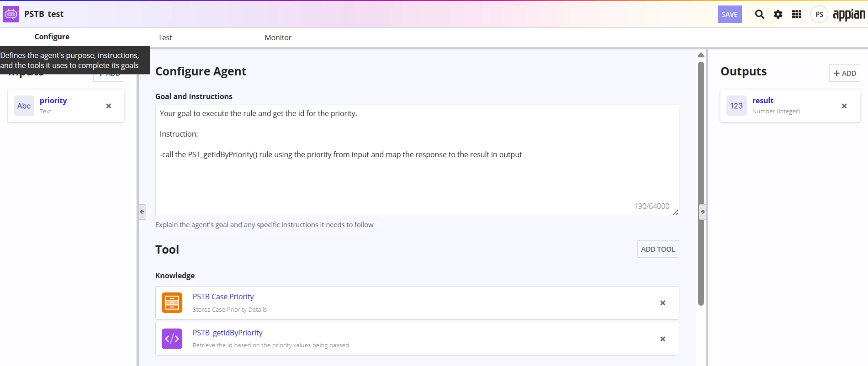
Task: Click the Abc text type icon
Action: 24,106
